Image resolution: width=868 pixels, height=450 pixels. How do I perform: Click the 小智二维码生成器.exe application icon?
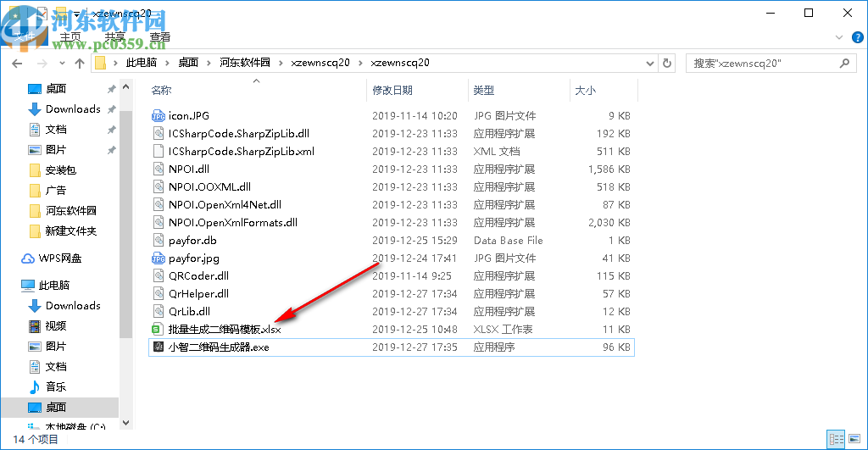pos(159,347)
